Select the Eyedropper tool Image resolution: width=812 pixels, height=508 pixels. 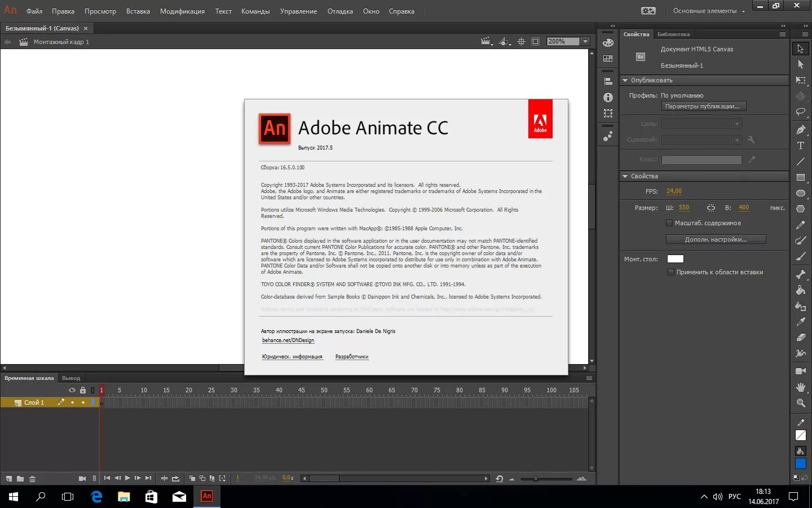click(x=801, y=322)
